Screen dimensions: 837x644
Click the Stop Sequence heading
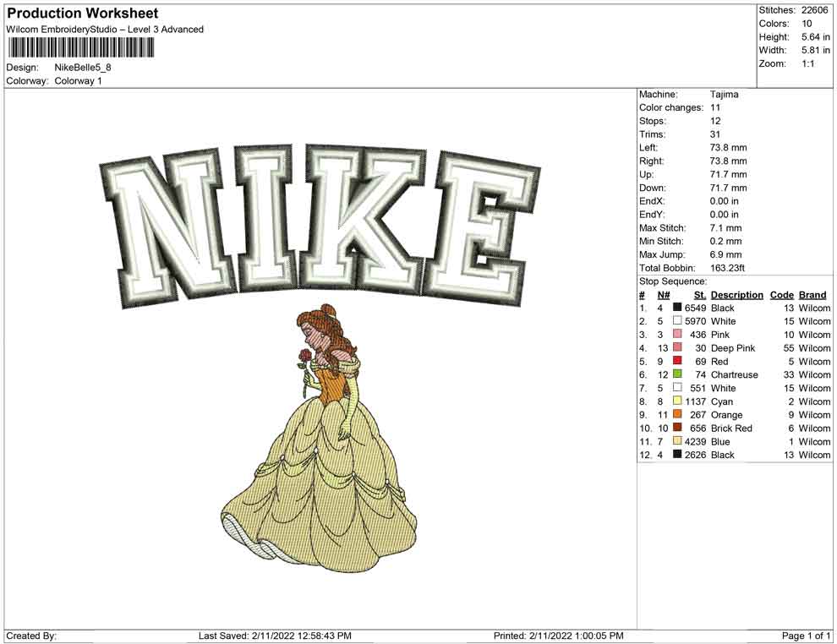(673, 281)
